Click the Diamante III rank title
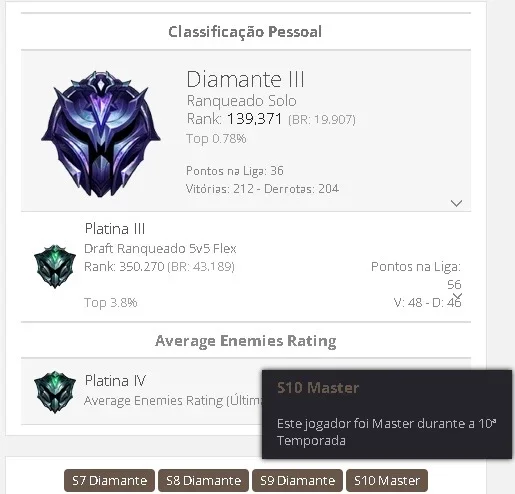Image resolution: width=515 pixels, height=494 pixels. [x=245, y=79]
